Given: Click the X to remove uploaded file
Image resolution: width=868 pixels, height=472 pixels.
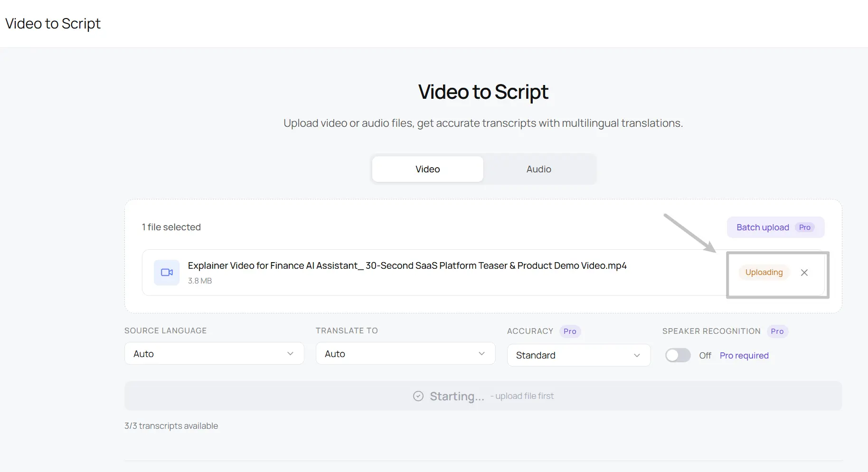Looking at the screenshot, I should 804,272.
